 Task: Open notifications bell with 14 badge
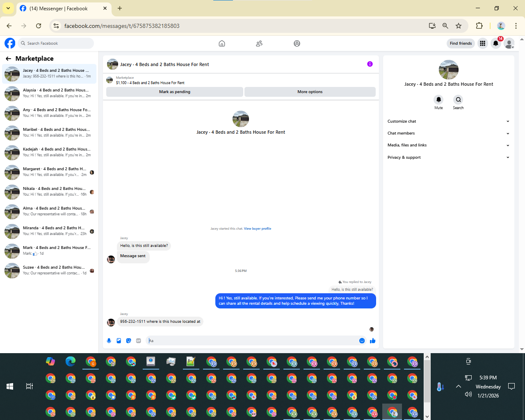496,43
